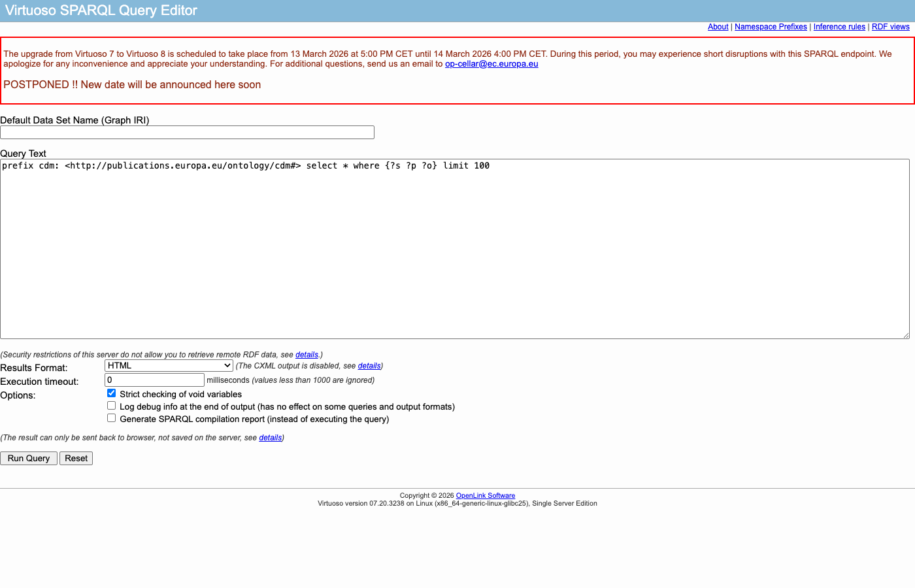
Task: Open the RDF views link
Action: (x=890, y=27)
